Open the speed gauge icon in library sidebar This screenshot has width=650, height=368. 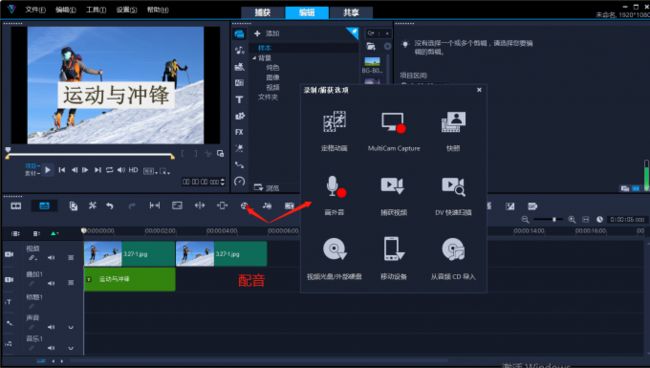(239, 181)
